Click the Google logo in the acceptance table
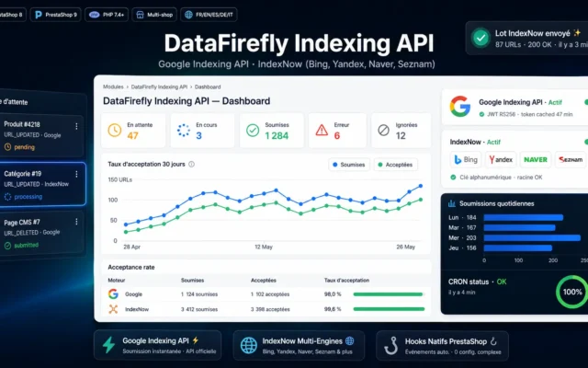 tap(113, 293)
